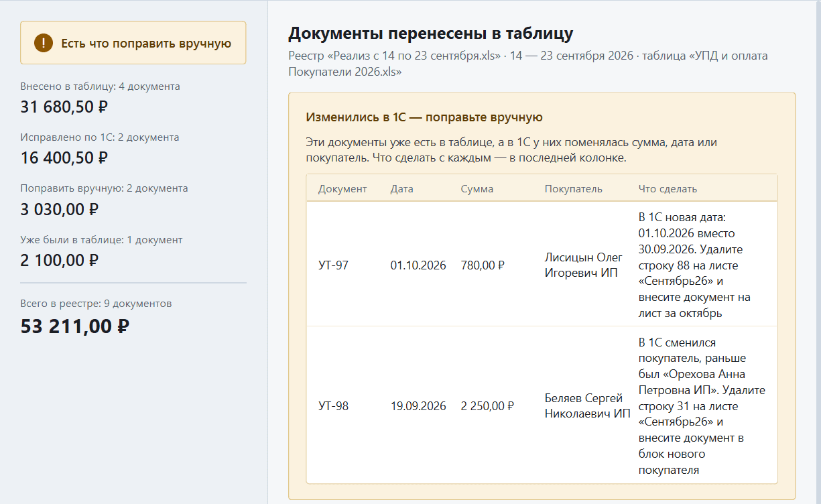Click date 01.10.2026 in УТ-97 row
The image size is (821, 504).
click(x=418, y=265)
